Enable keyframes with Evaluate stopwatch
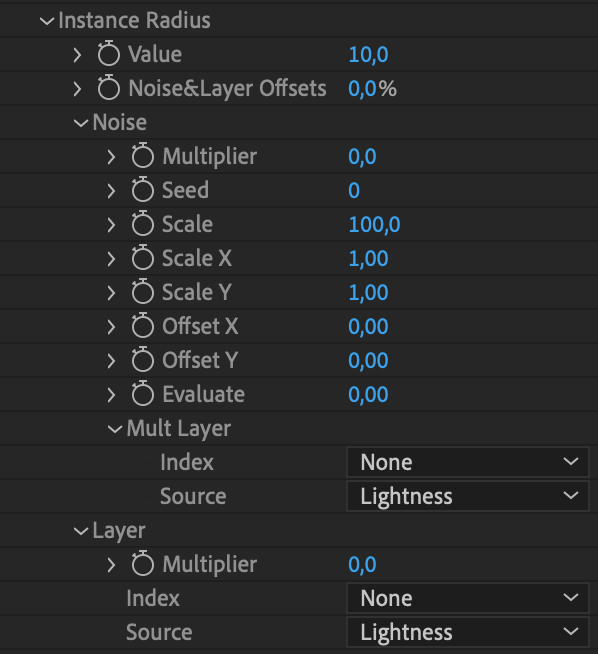 [143, 393]
